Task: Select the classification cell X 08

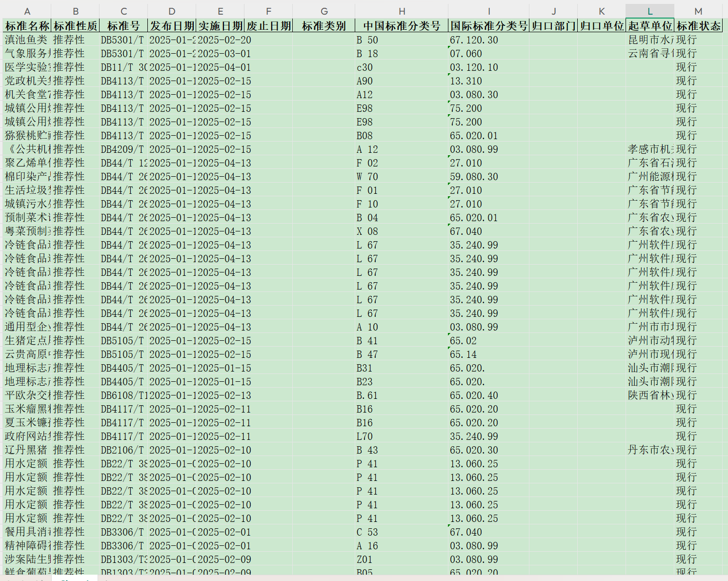Action: (402, 231)
